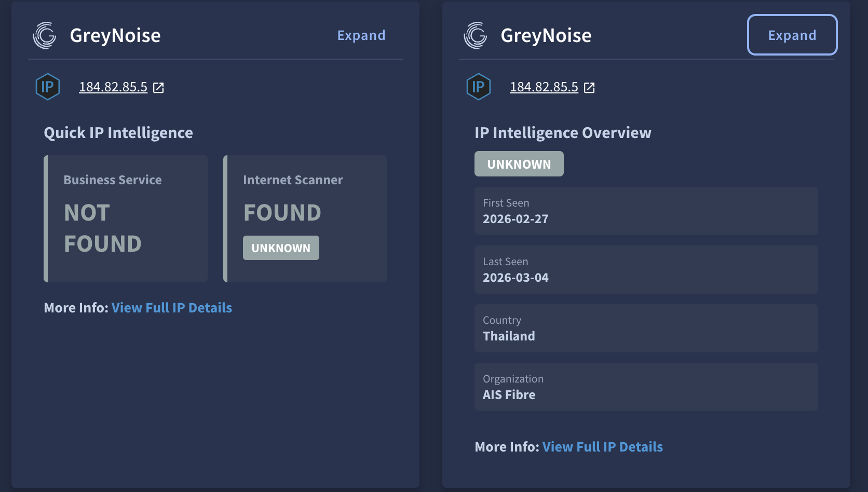Expand the left GreyNoise card
The height and width of the screenshot is (492, 868).
click(x=361, y=35)
